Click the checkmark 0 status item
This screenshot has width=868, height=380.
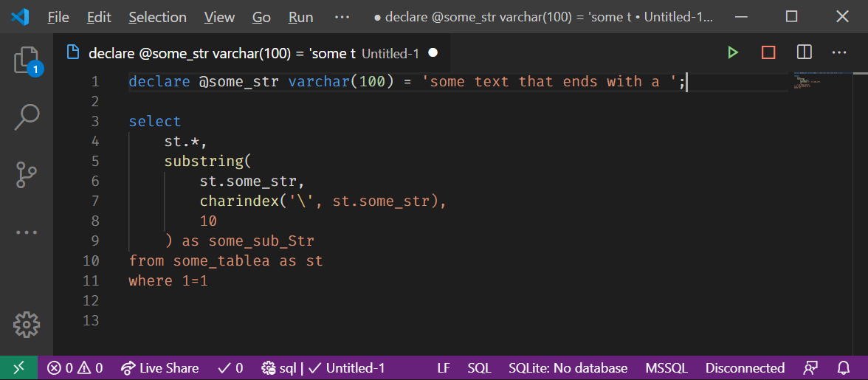point(230,368)
